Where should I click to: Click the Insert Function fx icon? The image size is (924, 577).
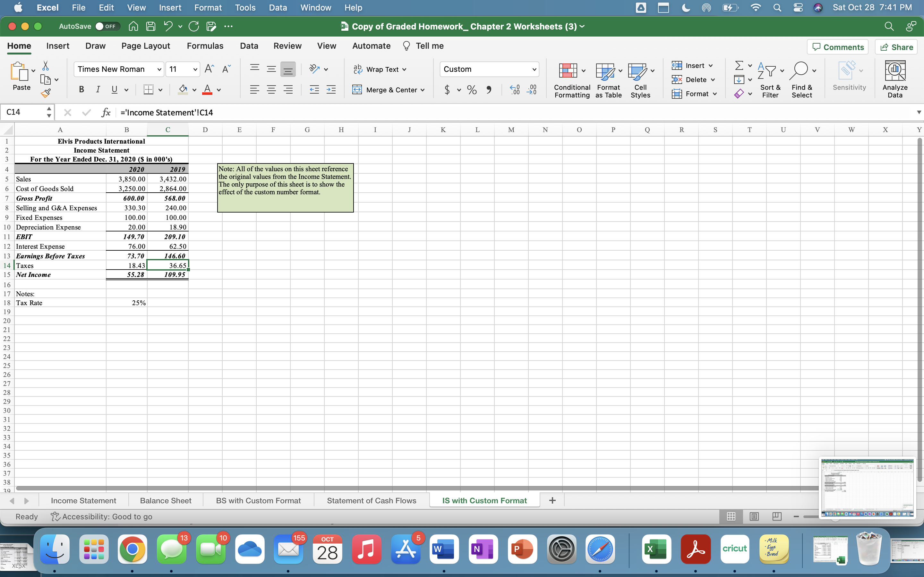(x=106, y=113)
